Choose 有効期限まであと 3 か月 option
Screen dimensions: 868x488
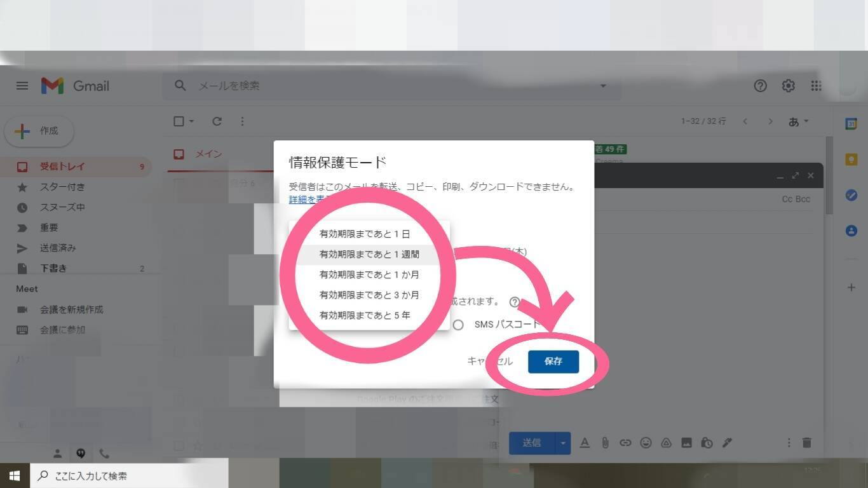(x=369, y=295)
